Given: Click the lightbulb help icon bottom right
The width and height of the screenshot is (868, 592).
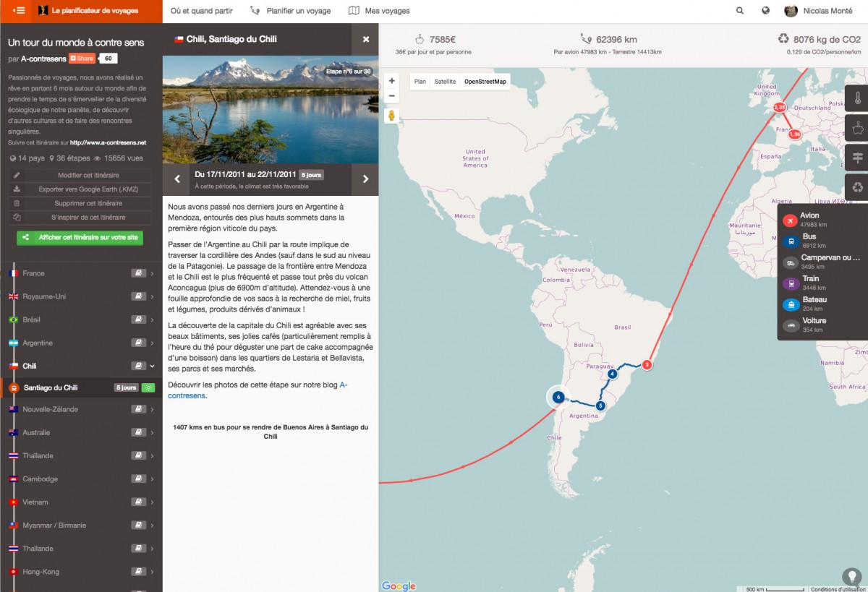Looking at the screenshot, I should point(854,577).
